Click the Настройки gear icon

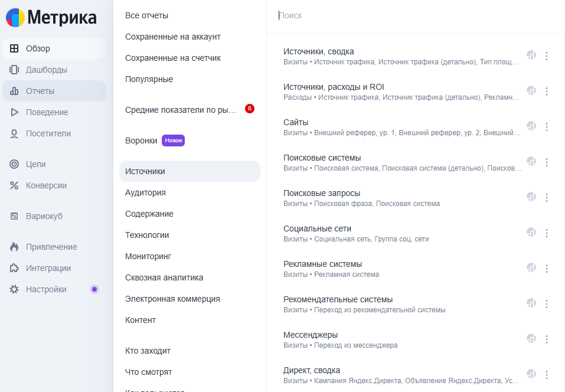click(x=14, y=289)
